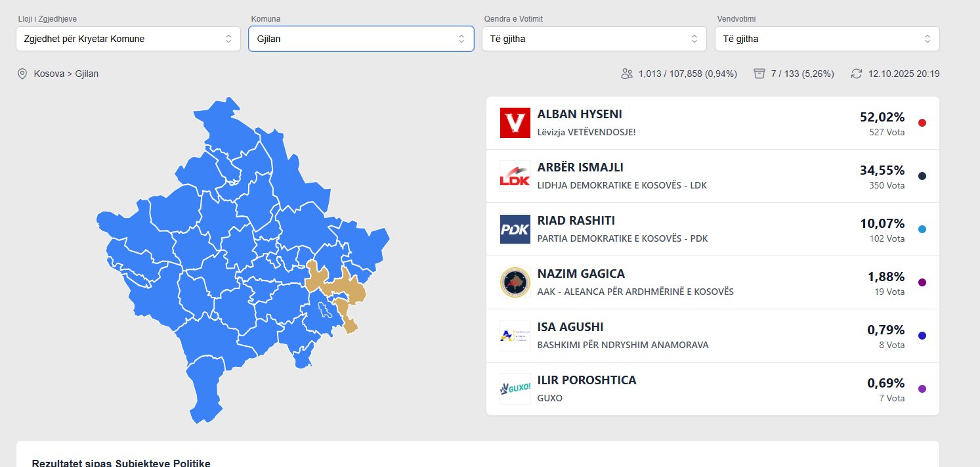Viewport: 980px width, 467px height.
Task: Open the Komuna dropdown showing Gjilan
Action: tap(361, 39)
